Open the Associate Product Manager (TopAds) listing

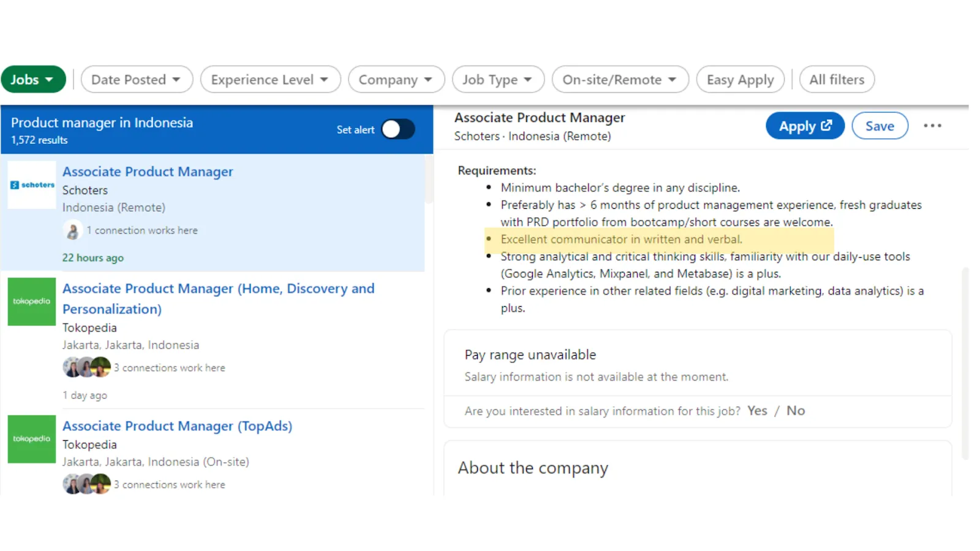coord(177,426)
